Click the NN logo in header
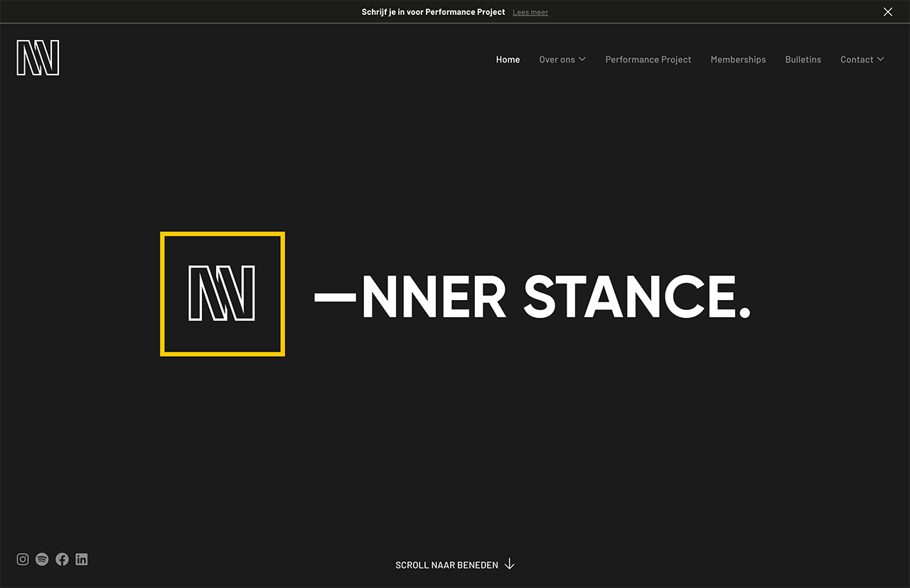 coord(38,58)
